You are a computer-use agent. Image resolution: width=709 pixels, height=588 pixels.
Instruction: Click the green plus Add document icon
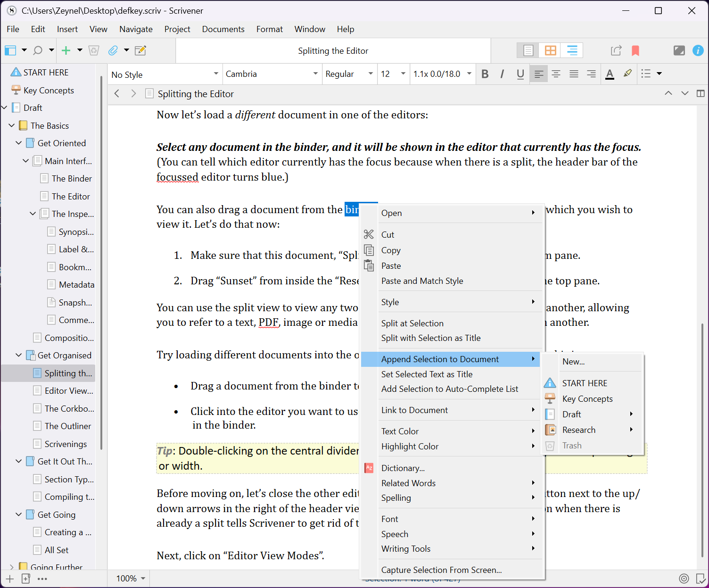pos(66,50)
